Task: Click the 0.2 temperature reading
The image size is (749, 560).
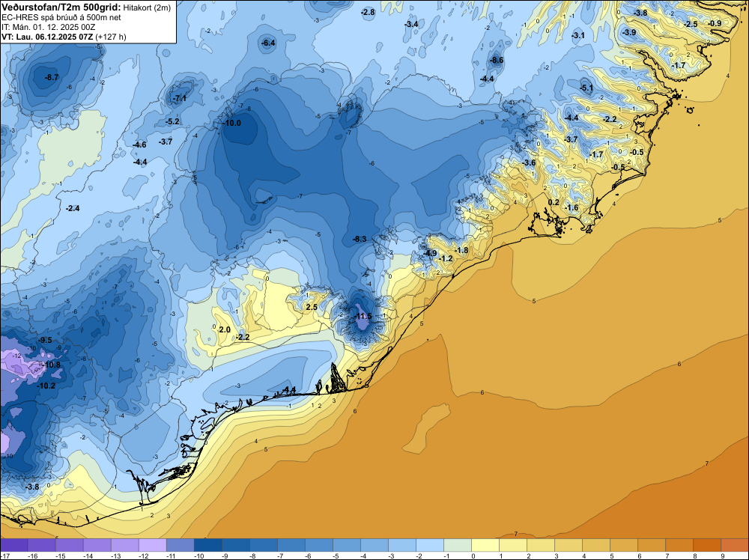Action: (x=554, y=202)
